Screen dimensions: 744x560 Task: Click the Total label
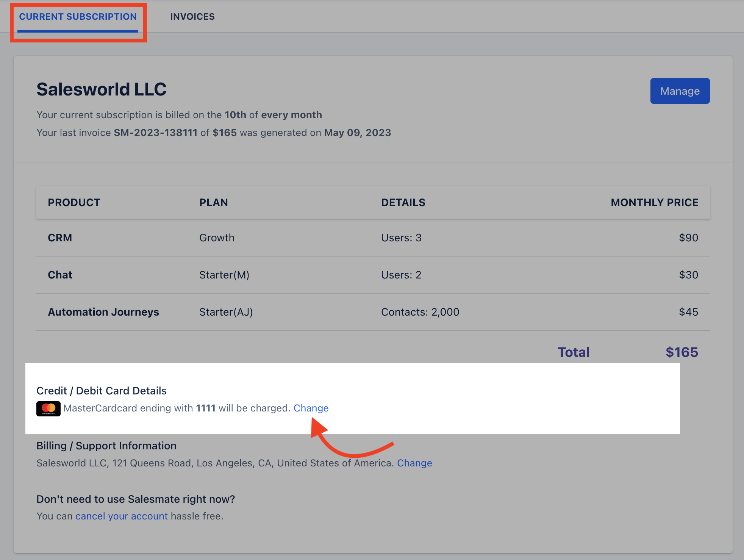(574, 352)
